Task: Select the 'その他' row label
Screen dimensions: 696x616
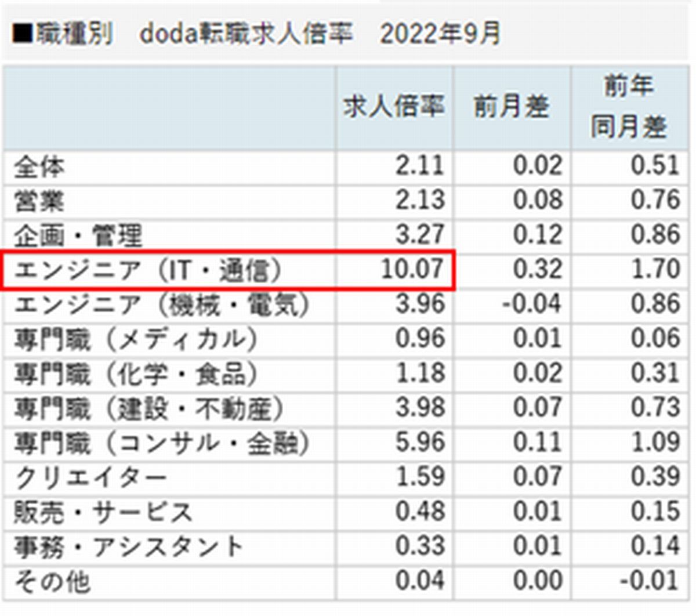Action: pos(52,581)
